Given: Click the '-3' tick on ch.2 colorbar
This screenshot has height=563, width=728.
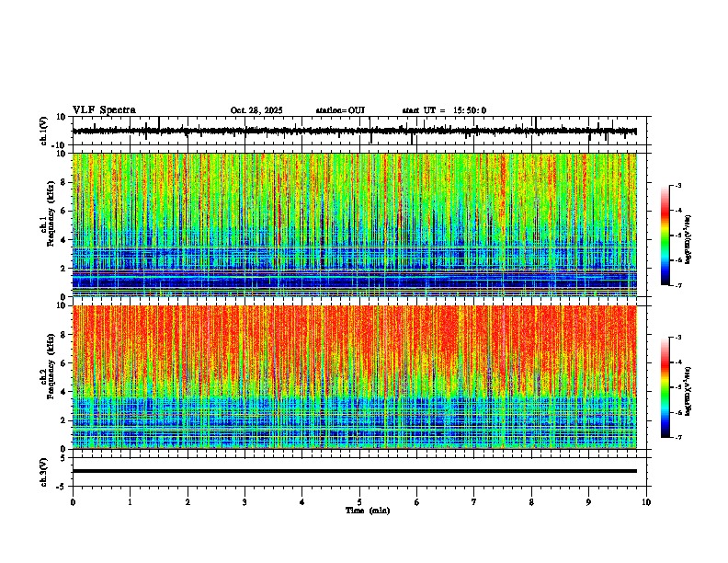Looking at the screenshot, I should tap(678, 338).
